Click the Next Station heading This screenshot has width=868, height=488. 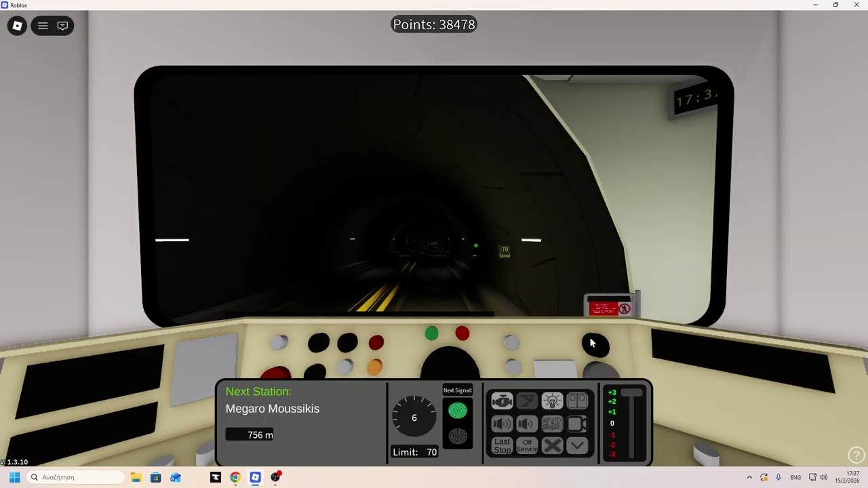(x=258, y=392)
